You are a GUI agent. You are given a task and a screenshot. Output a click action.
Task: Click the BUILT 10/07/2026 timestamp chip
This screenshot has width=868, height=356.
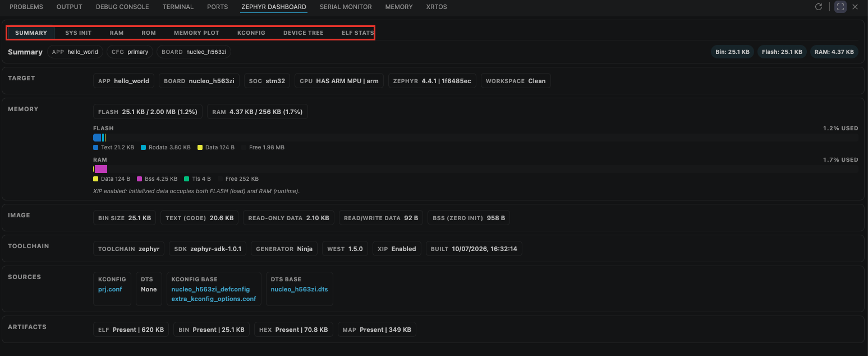tap(474, 249)
